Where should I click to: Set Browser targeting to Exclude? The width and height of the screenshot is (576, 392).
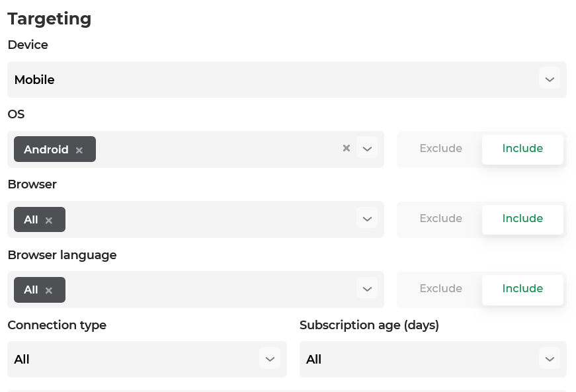[x=440, y=219]
